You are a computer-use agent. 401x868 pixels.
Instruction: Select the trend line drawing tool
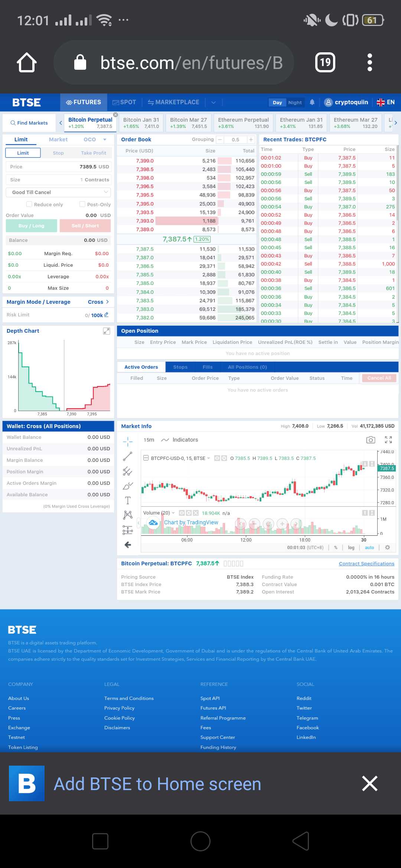128,456
